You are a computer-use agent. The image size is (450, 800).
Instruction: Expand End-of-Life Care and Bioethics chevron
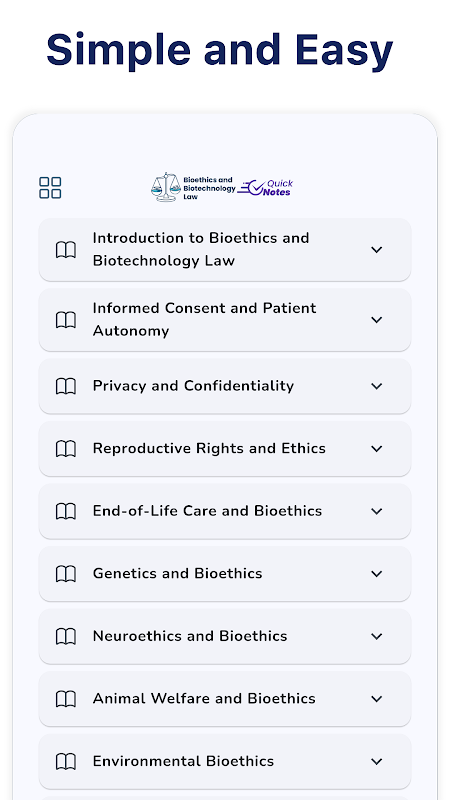377,511
